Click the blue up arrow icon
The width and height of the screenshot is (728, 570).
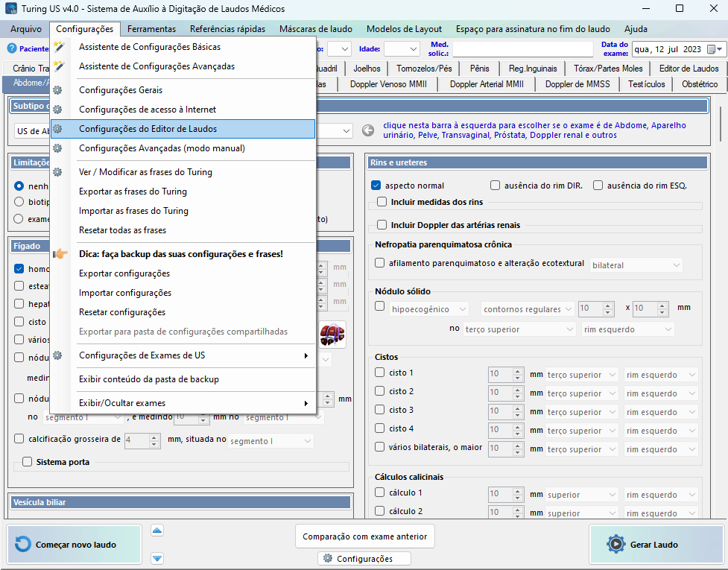pyautogui.click(x=157, y=531)
